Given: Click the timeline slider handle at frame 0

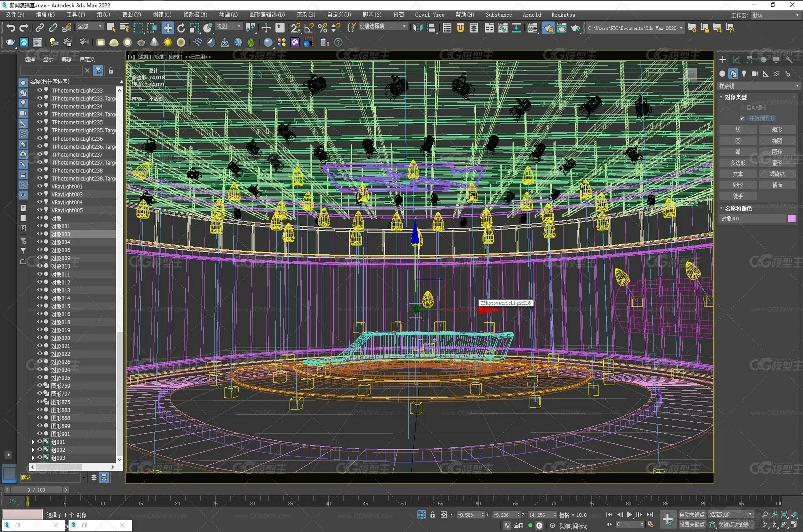Looking at the screenshot, I should pyautogui.click(x=27, y=501).
